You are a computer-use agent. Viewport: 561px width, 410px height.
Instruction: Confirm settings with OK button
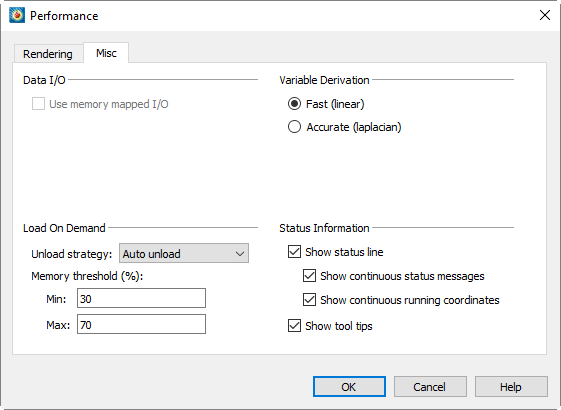coord(349,386)
